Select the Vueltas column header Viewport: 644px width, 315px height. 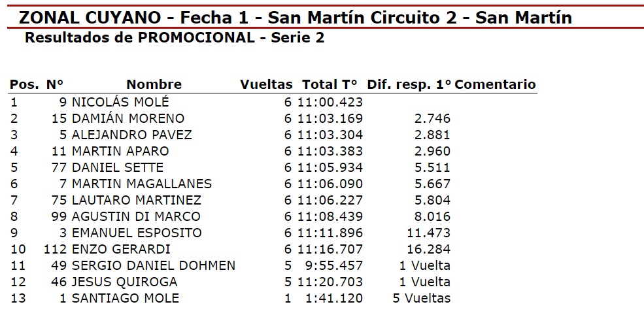pos(266,84)
